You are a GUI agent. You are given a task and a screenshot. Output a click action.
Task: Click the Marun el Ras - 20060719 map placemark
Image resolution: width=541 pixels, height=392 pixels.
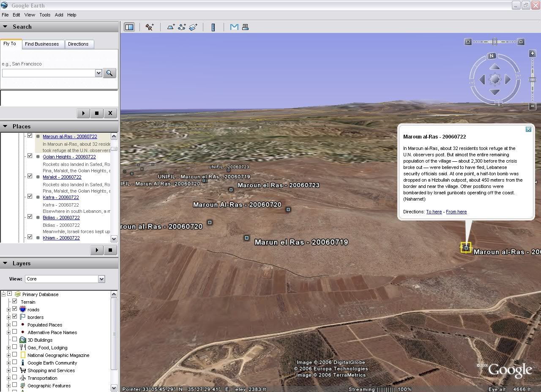click(x=247, y=238)
